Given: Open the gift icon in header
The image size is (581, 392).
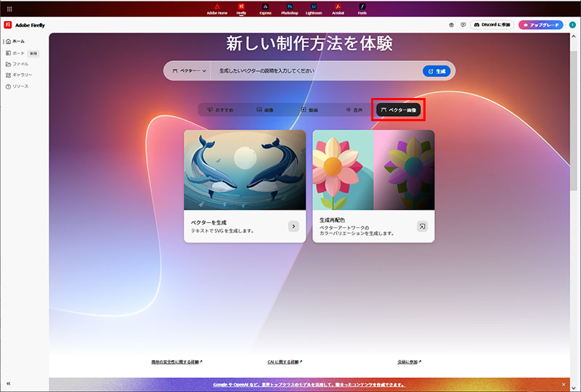Looking at the screenshot, I should coord(451,25).
